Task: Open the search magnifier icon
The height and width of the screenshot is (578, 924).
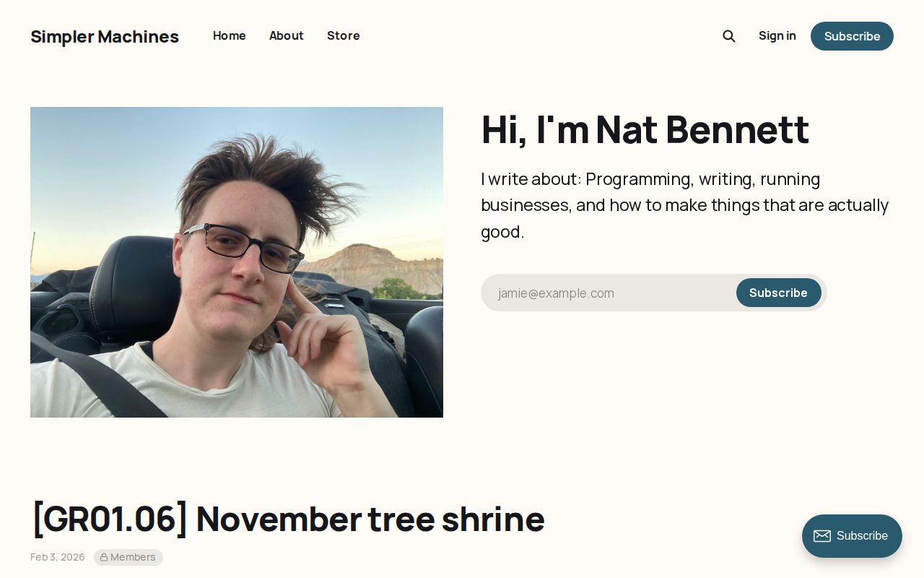Action: (729, 36)
